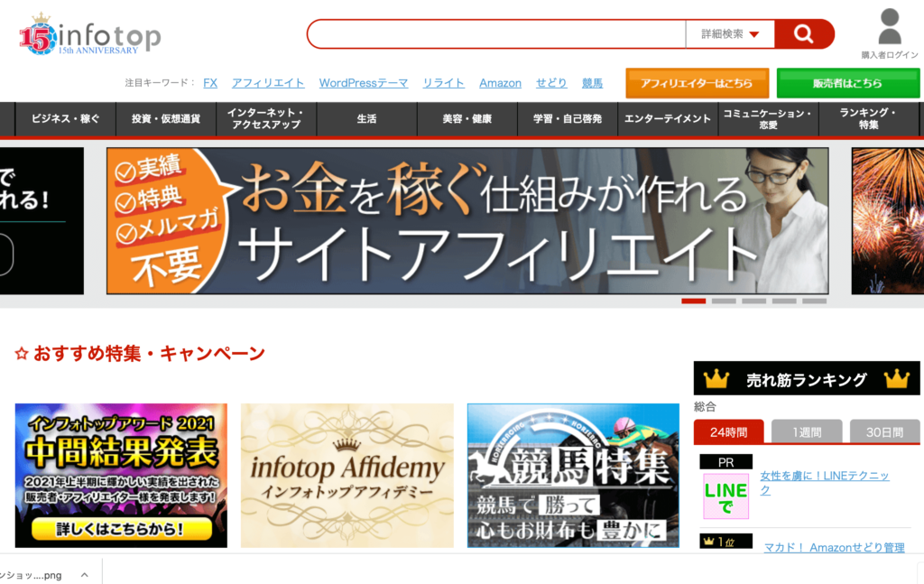This screenshot has width=924, height=584.
Task: Open 女性を虜に！LINEテクニック link
Action: point(825,483)
